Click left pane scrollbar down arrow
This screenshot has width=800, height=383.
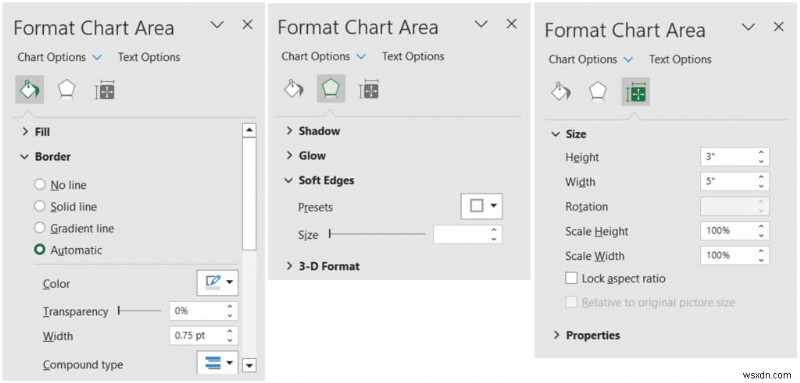(x=249, y=365)
